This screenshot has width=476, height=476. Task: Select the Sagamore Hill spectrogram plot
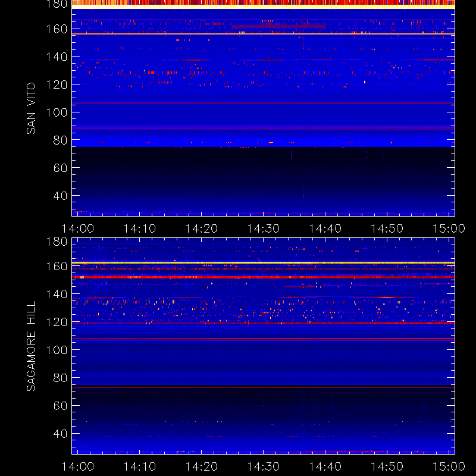click(x=263, y=346)
